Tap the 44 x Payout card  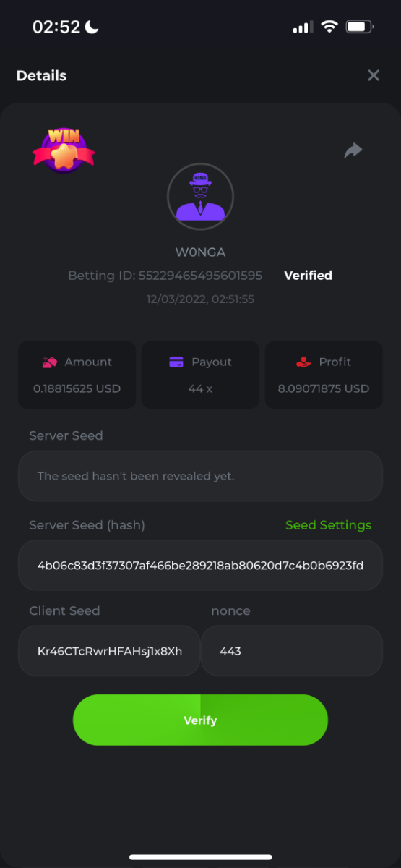click(x=200, y=375)
